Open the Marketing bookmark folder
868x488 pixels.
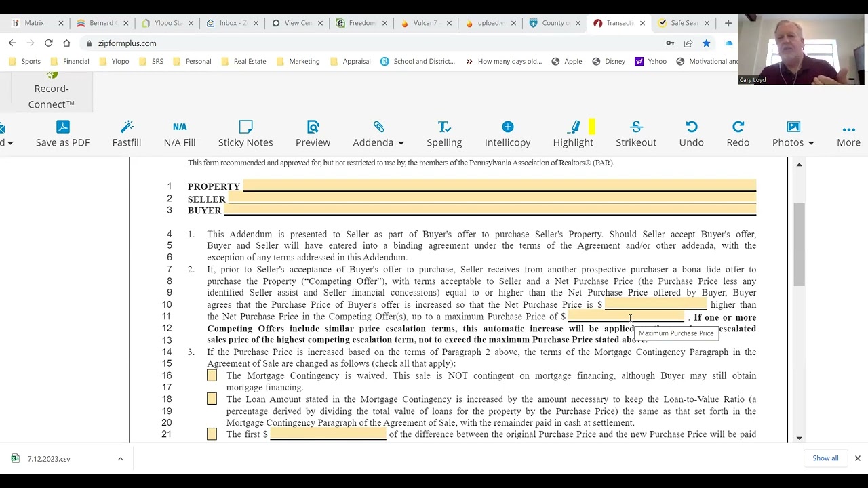[298, 61]
